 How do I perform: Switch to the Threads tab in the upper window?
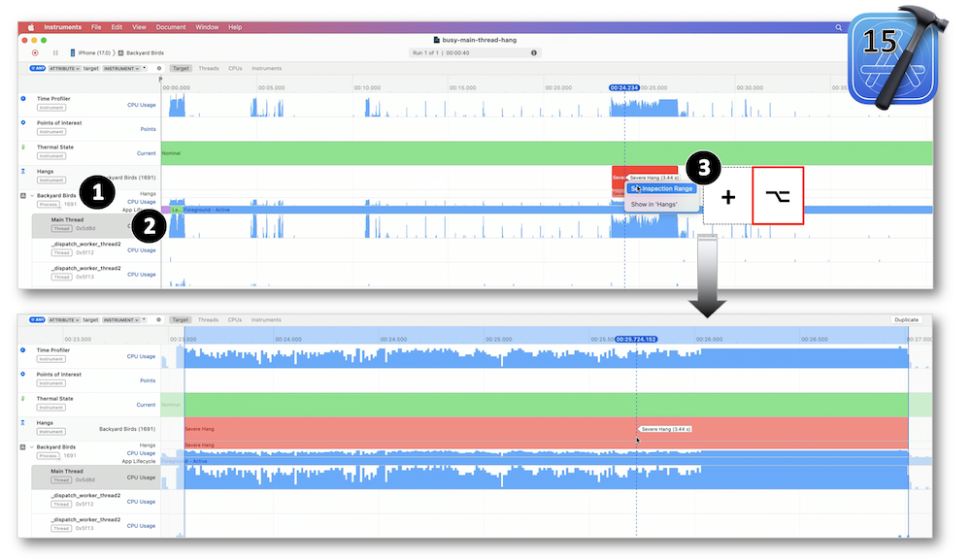click(209, 69)
